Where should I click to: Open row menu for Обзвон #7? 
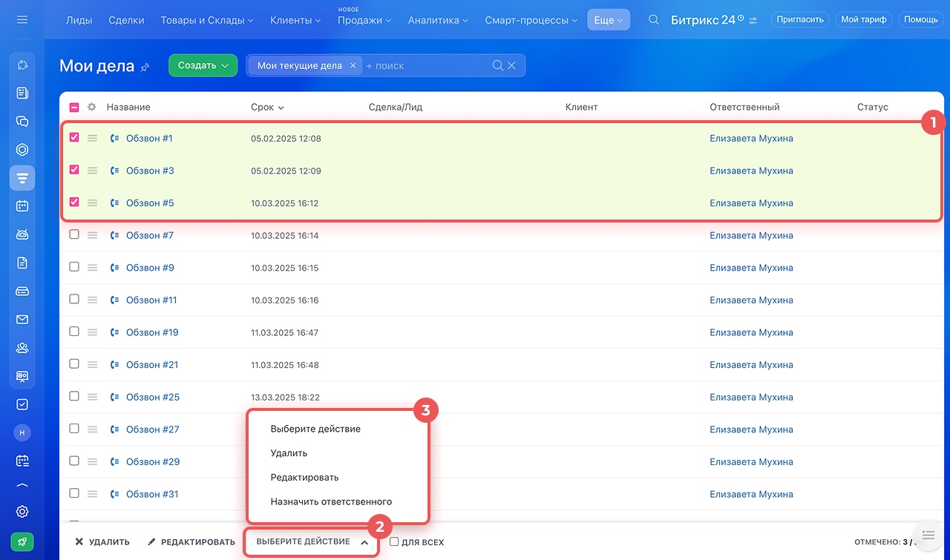93,235
